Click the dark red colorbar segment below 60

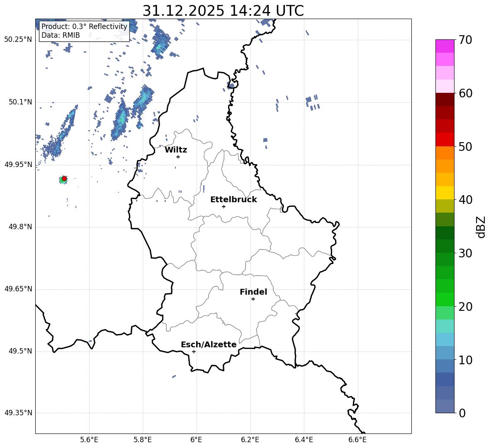(x=445, y=99)
